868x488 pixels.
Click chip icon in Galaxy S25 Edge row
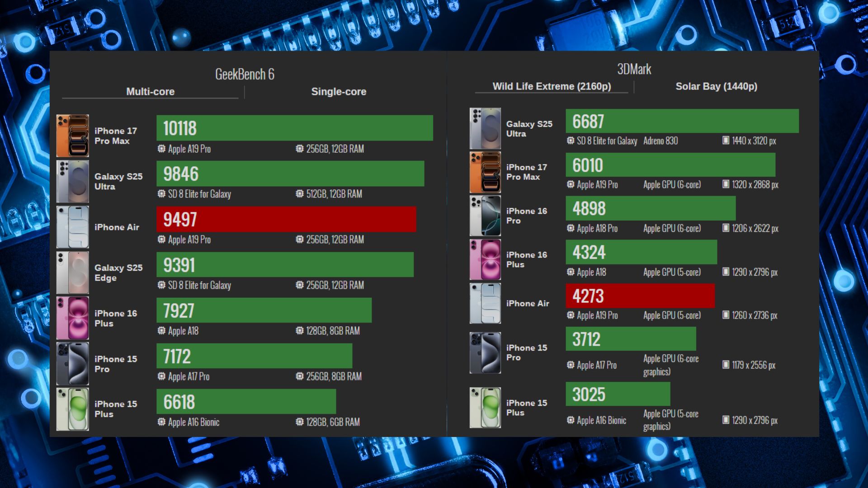tap(161, 285)
